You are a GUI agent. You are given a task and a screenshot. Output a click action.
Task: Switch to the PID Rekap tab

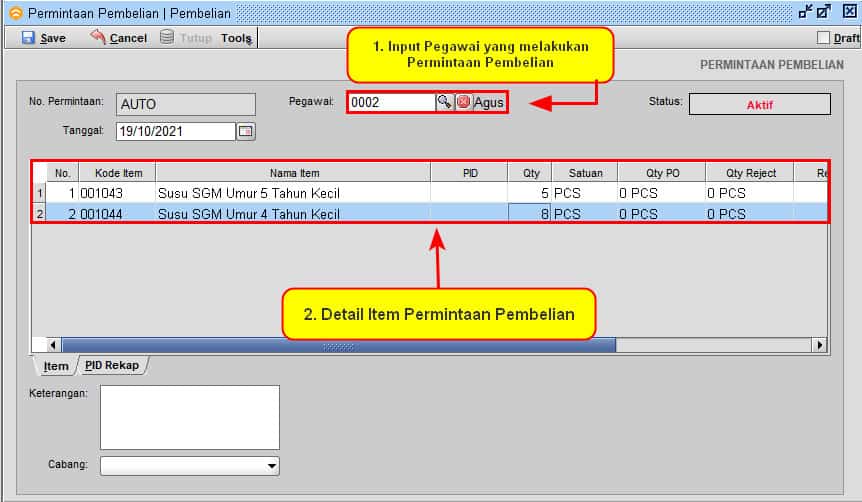tap(111, 365)
